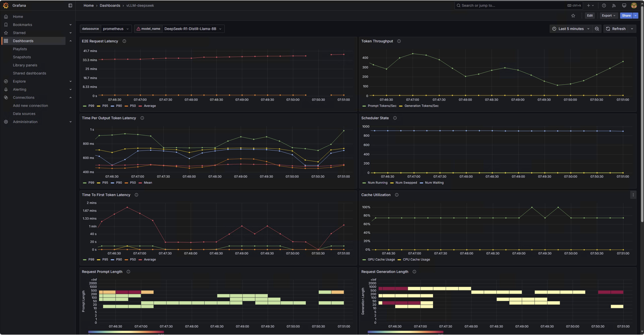Open the news feed RSS icon

pos(614,5)
